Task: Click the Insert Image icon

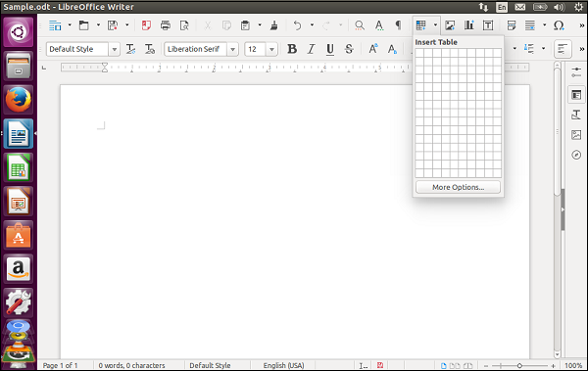Action: (450, 25)
